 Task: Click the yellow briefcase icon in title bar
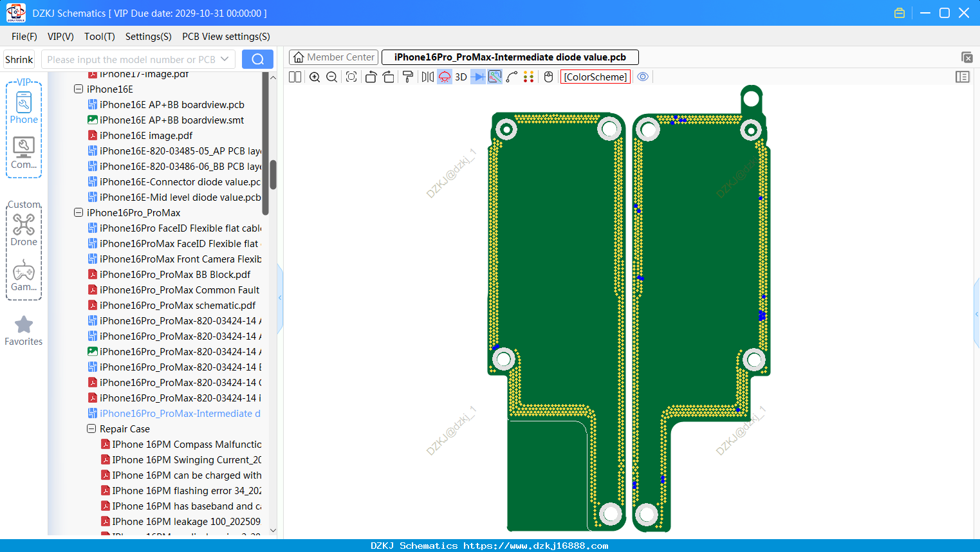point(900,13)
